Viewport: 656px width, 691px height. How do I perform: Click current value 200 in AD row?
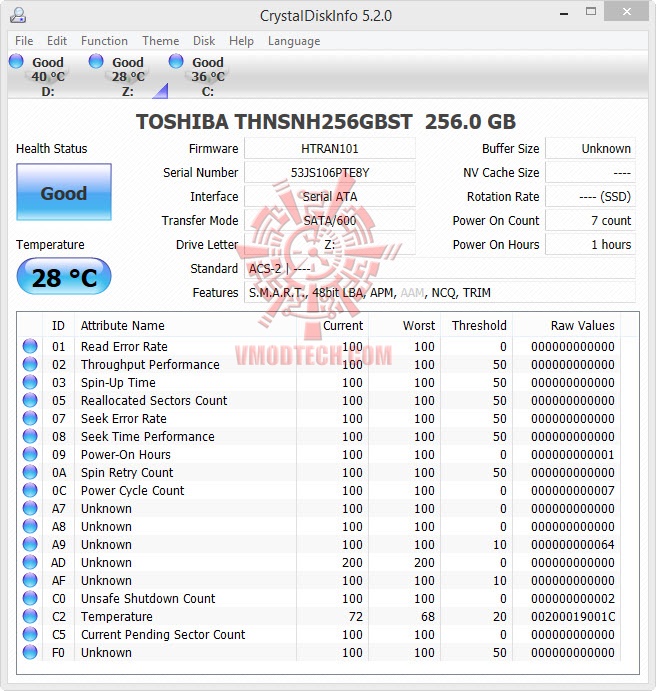coord(352,562)
